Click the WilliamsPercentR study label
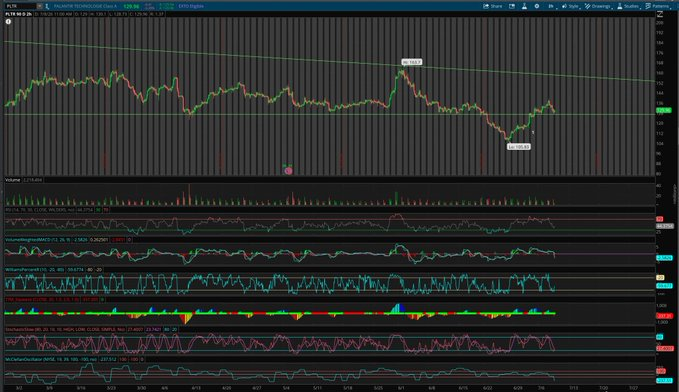The width and height of the screenshot is (679, 392). (35, 269)
